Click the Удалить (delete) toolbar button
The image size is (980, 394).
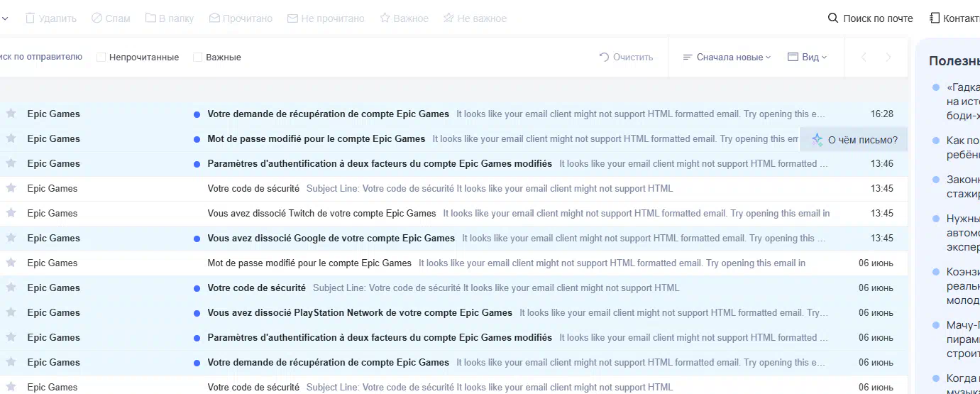50,18
